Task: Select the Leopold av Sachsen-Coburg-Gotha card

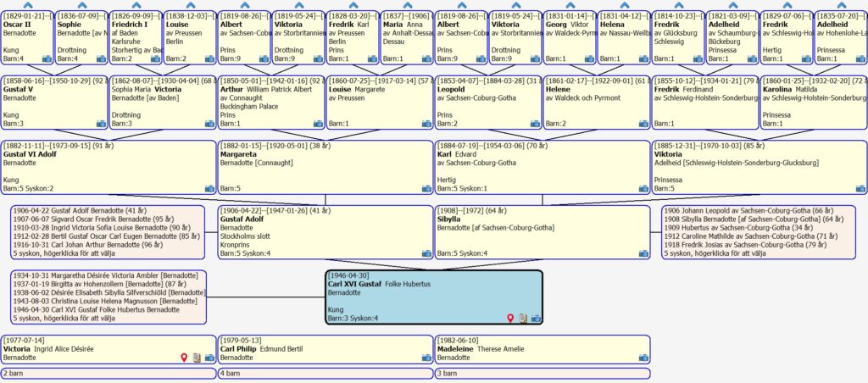Action: pos(488,103)
